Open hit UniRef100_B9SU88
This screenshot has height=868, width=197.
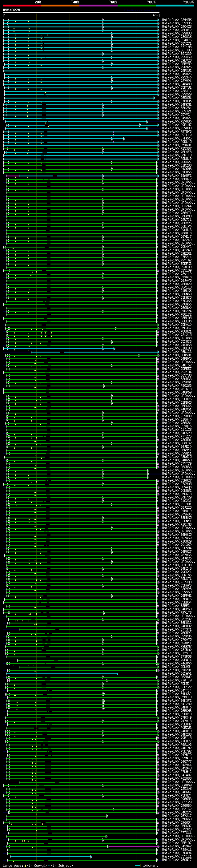[x=177, y=33]
